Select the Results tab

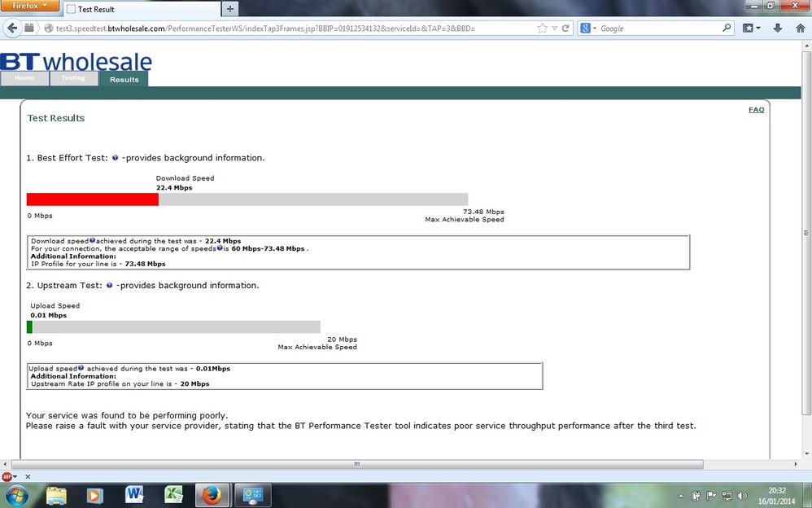124,79
